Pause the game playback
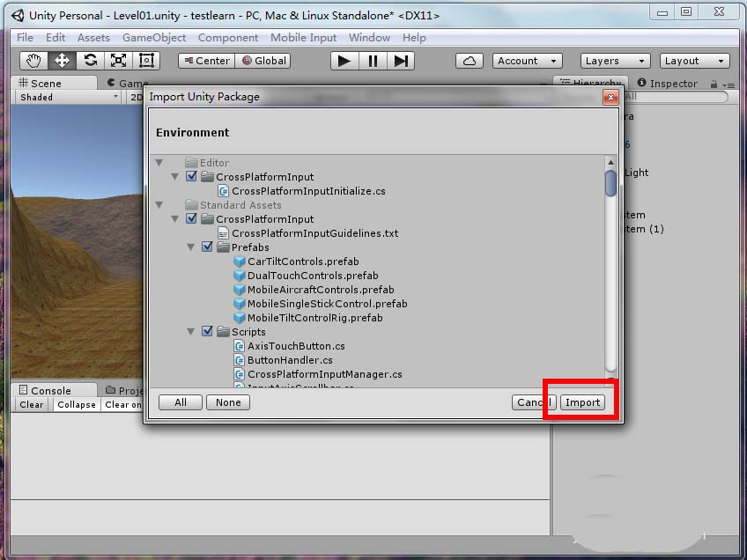Viewport: 747px width, 560px height. (373, 61)
